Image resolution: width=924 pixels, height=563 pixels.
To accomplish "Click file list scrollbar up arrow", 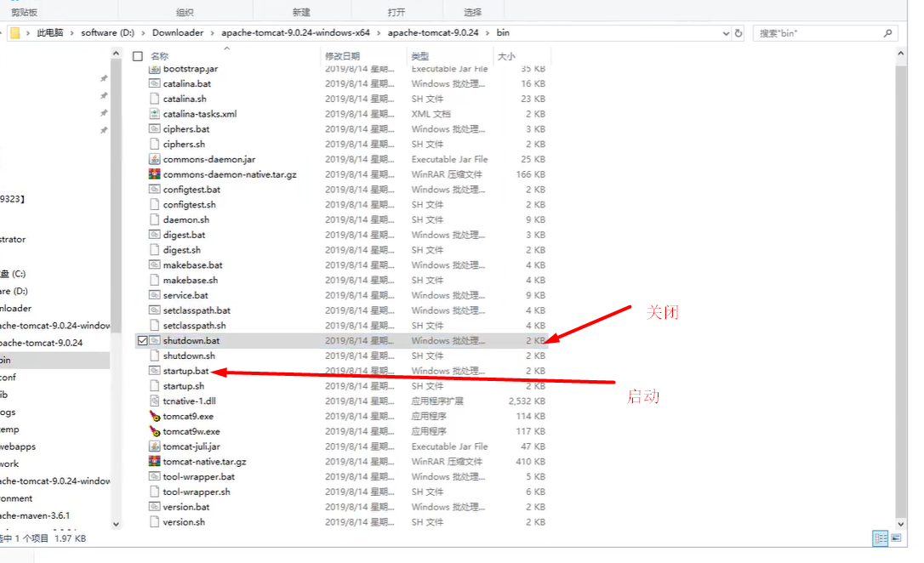I will pos(900,53).
